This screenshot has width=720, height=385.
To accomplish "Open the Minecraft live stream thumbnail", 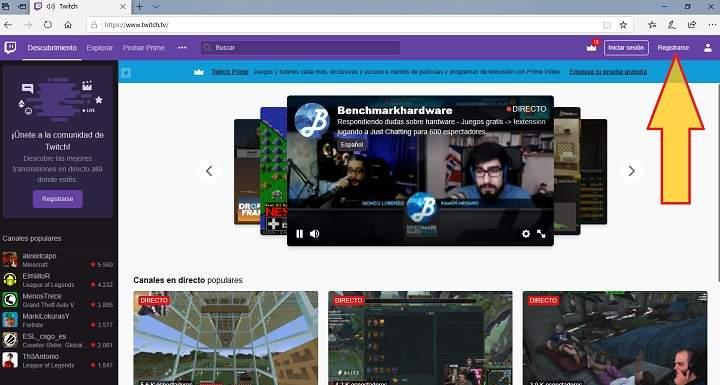I will 225,338.
